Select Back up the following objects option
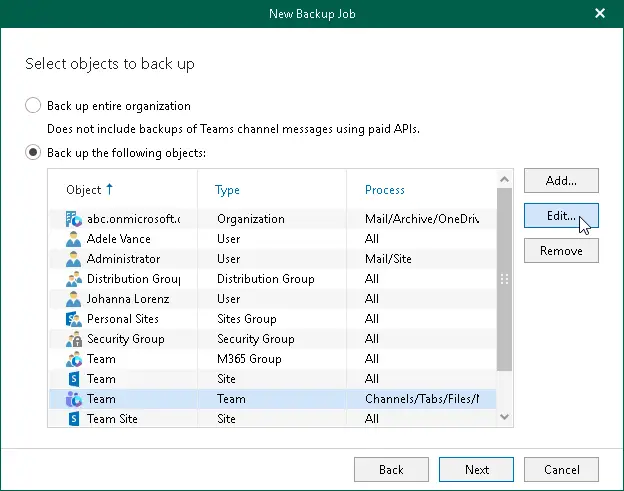 [x=33, y=152]
